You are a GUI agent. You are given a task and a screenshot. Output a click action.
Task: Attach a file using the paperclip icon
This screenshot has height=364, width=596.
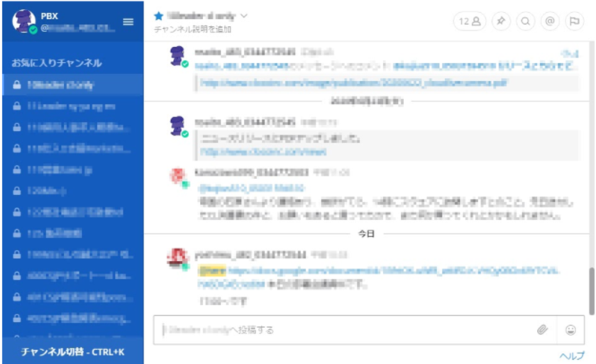(542, 330)
